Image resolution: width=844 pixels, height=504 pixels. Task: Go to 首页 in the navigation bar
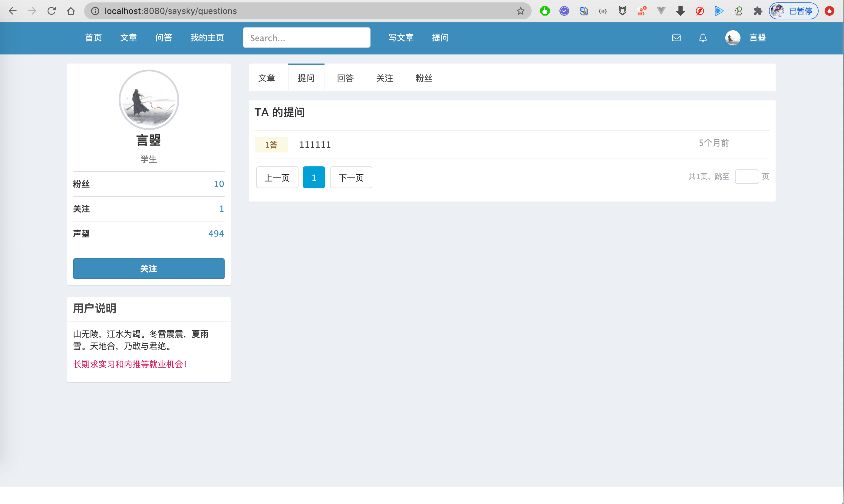click(93, 38)
